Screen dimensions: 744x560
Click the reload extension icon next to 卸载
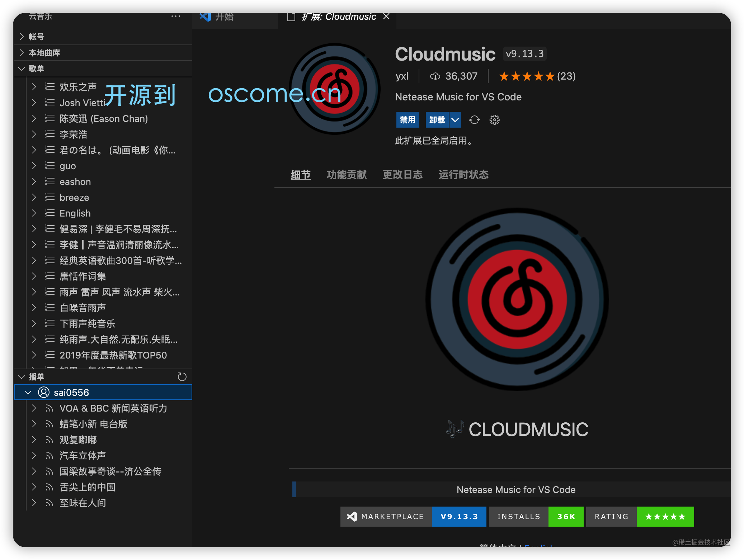click(474, 120)
